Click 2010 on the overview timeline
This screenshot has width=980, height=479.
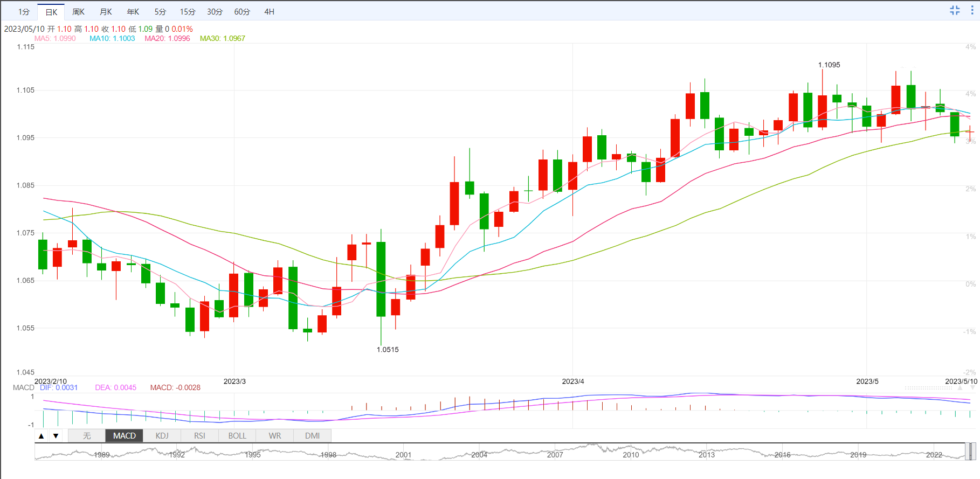coord(631,455)
